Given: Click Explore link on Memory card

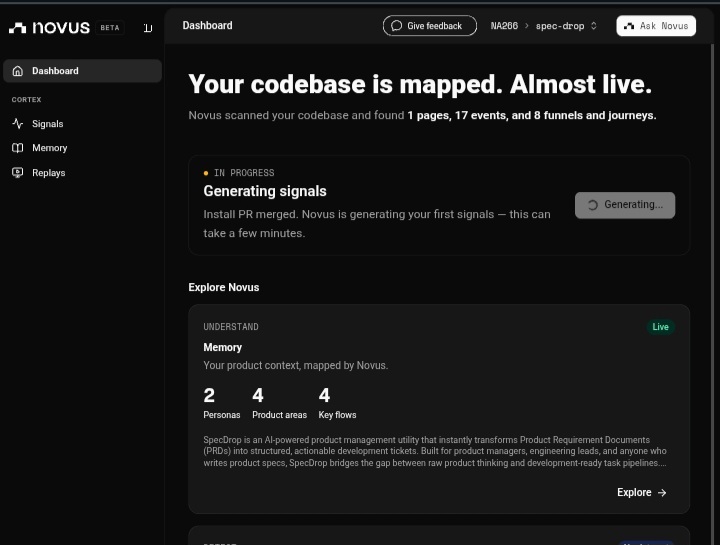Looking at the screenshot, I should click(641, 493).
